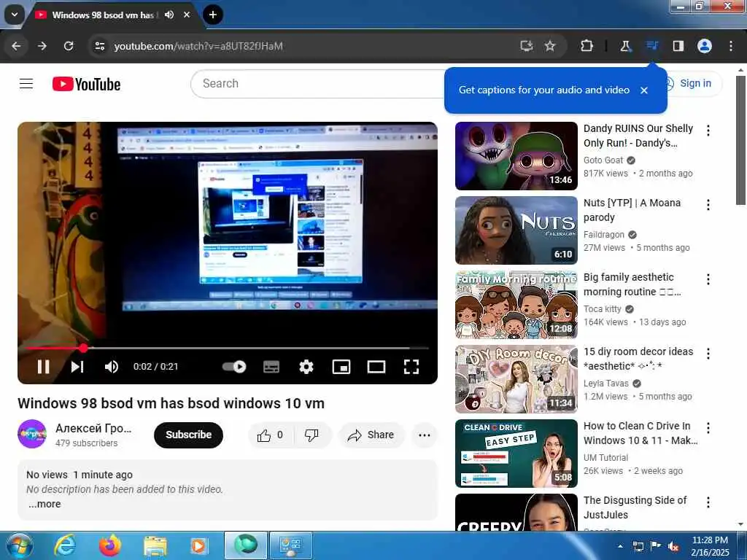Screen dimensions: 747x560
Task: Go to YouTube home via logo
Action: pos(86,85)
